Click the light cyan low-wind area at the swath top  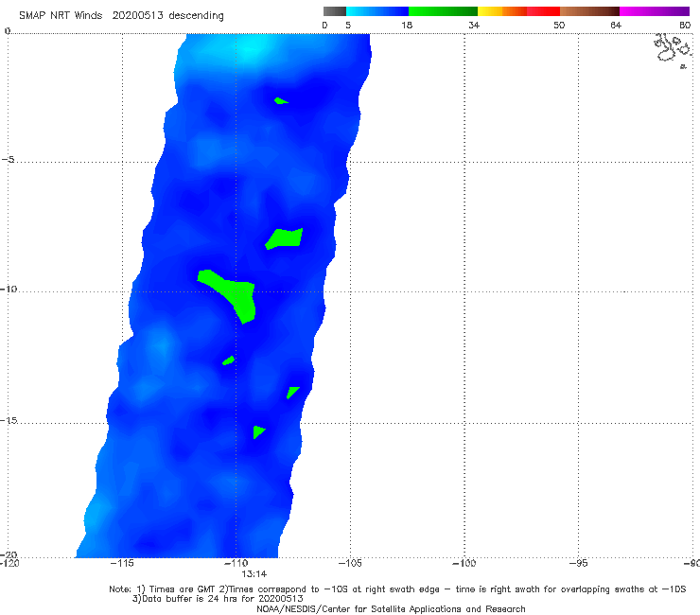(x=251, y=49)
